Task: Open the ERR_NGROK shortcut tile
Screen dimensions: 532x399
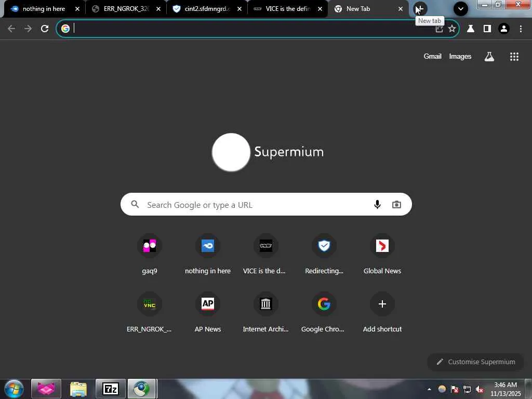Action: coord(150,312)
